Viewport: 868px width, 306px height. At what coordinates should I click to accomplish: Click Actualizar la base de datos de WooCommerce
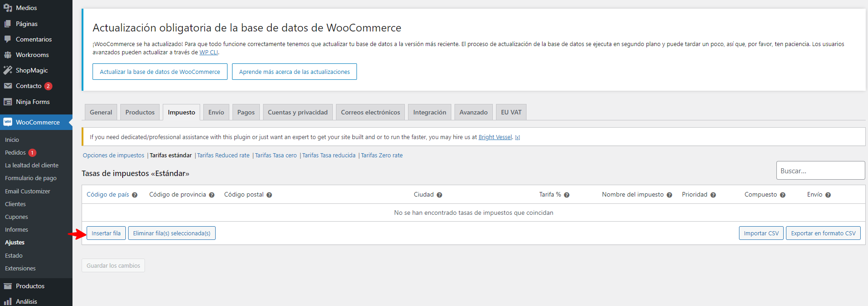click(x=160, y=72)
